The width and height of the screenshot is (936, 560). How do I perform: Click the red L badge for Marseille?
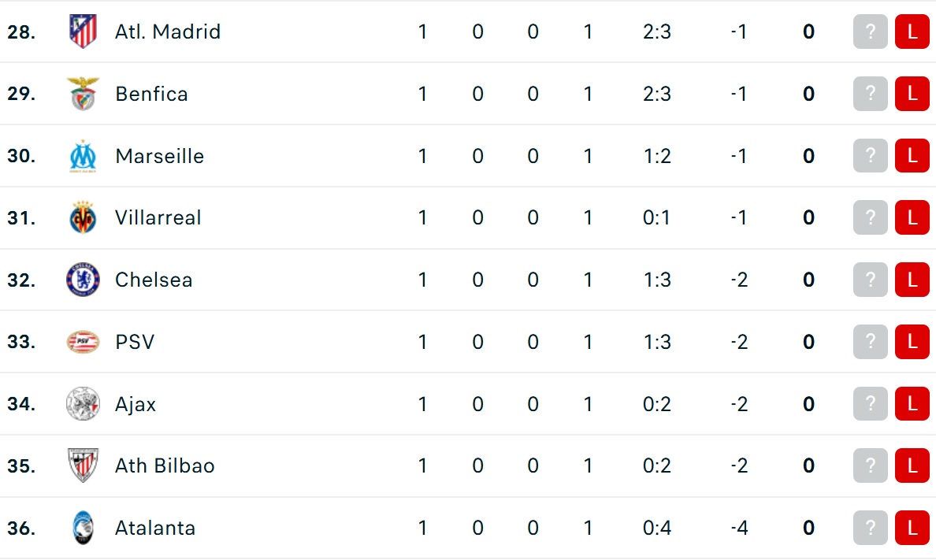[x=912, y=156]
